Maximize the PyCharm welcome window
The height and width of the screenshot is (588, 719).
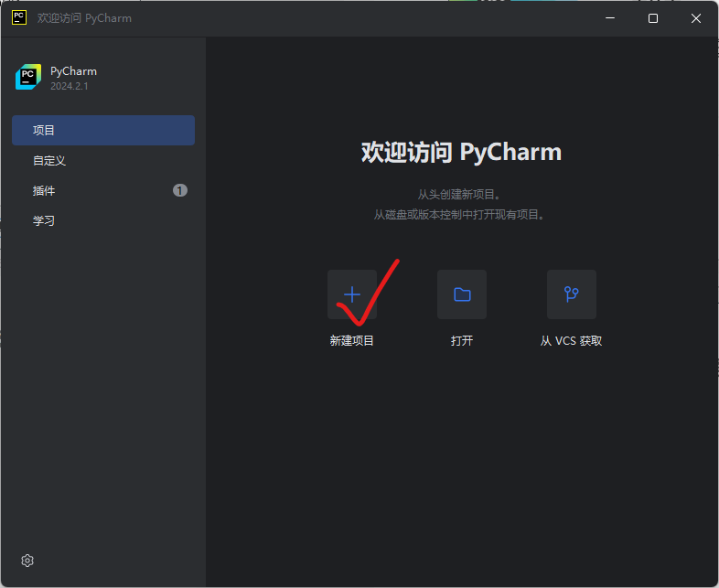(653, 18)
